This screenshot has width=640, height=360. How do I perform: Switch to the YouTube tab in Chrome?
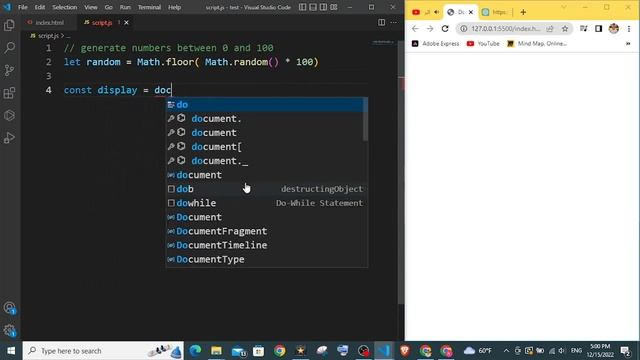click(x=416, y=12)
